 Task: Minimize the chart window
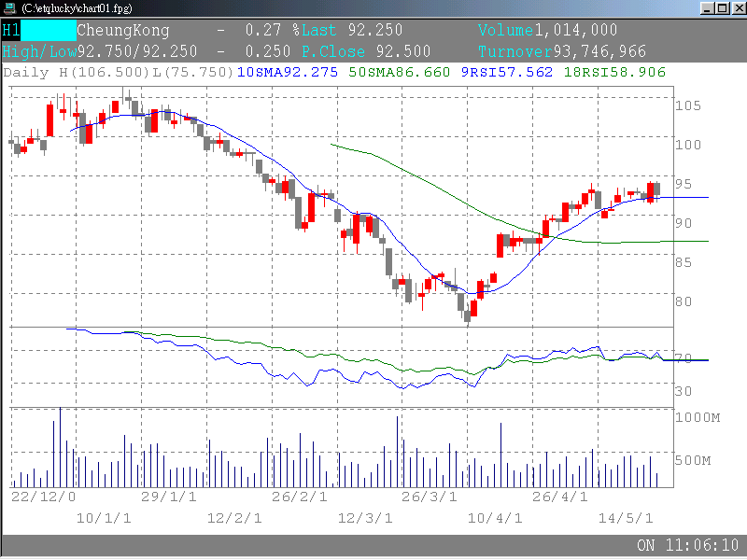(707, 7)
